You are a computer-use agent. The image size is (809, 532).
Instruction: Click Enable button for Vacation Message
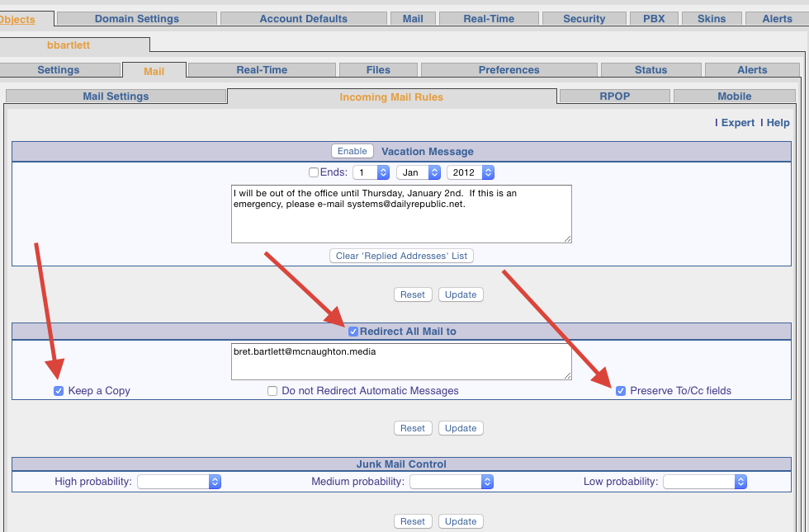coord(352,151)
